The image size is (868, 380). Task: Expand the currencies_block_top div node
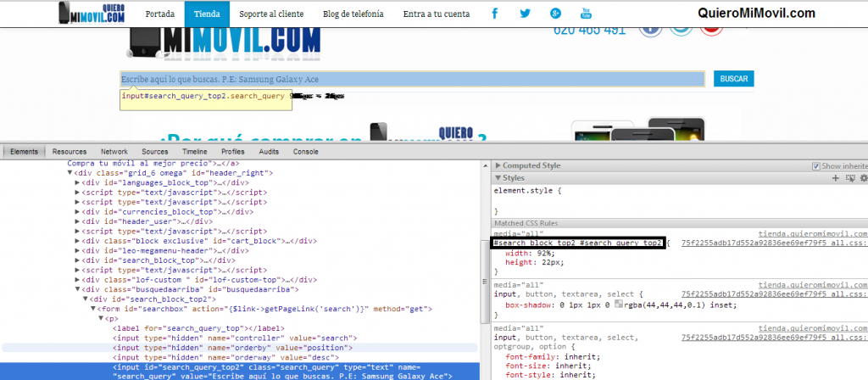coord(77,211)
